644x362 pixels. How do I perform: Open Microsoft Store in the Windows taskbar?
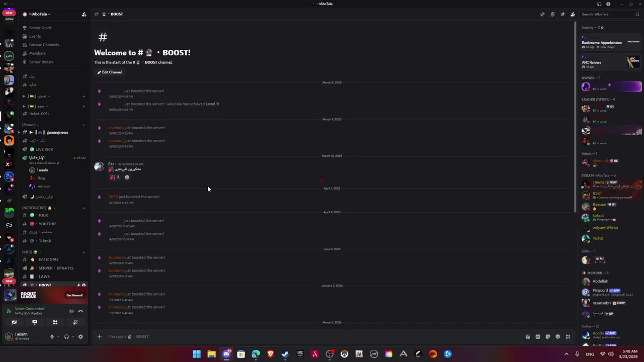tap(241, 354)
